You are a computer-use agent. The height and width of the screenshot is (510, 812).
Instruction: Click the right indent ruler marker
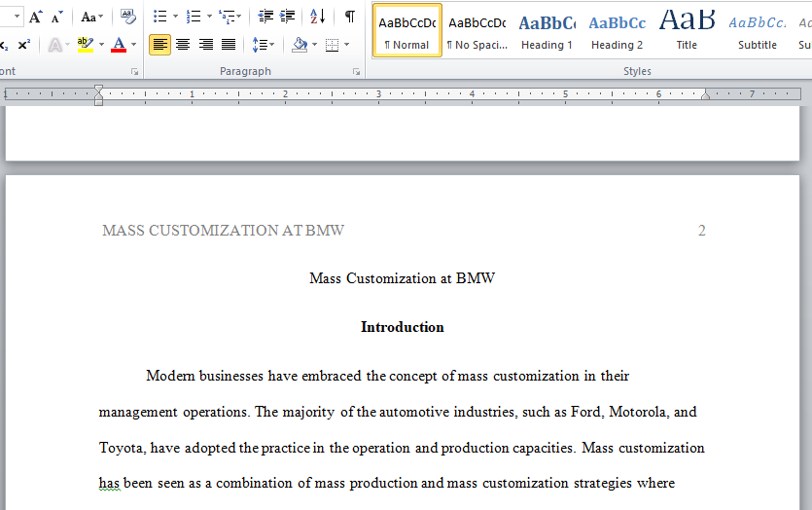click(x=705, y=95)
